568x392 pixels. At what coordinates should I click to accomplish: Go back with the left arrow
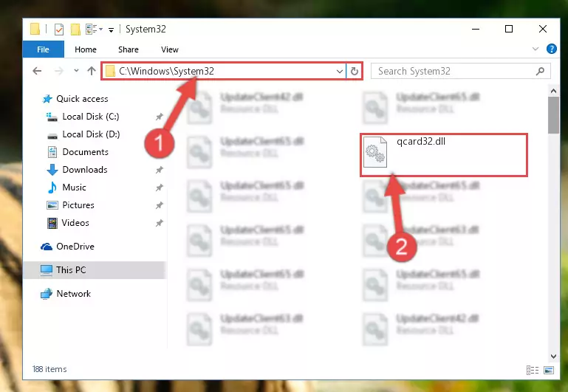(x=37, y=71)
